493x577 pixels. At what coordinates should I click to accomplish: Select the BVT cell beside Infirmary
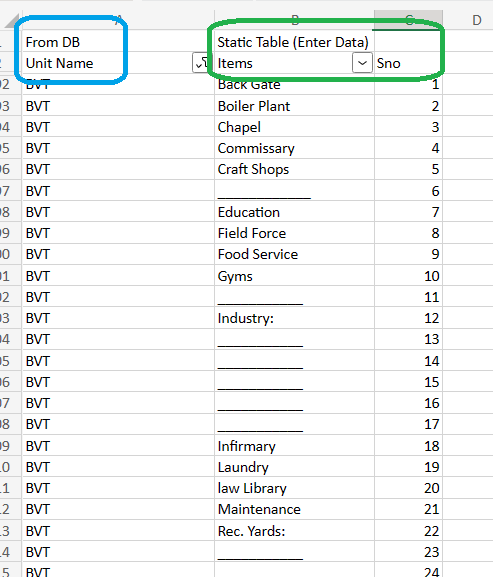coord(118,446)
